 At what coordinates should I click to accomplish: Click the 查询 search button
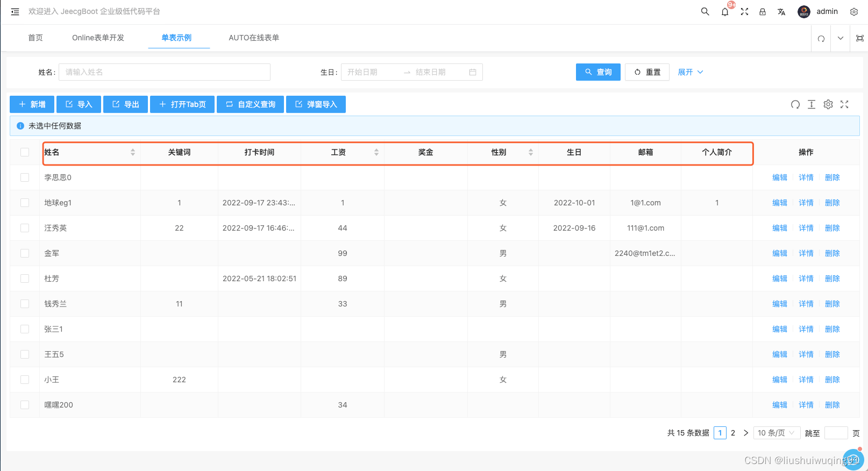[x=598, y=72]
